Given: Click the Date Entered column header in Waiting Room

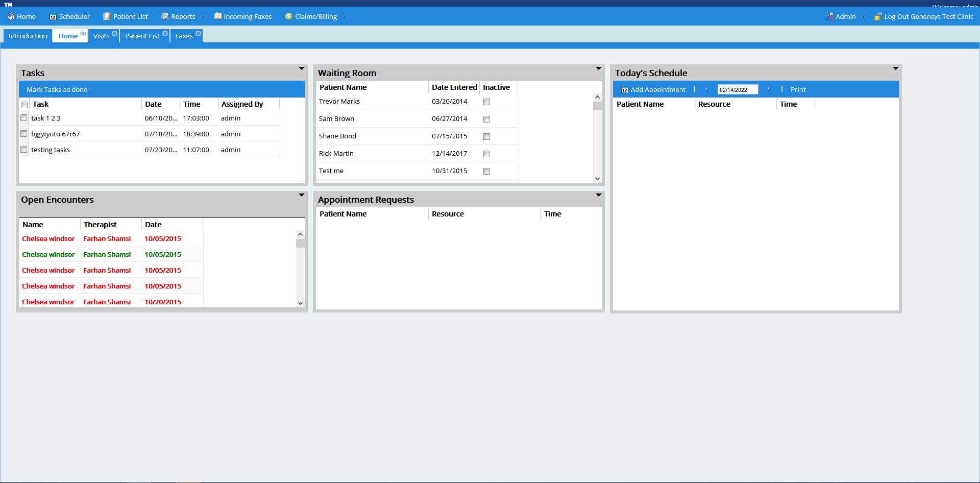Looking at the screenshot, I should coord(454,87).
